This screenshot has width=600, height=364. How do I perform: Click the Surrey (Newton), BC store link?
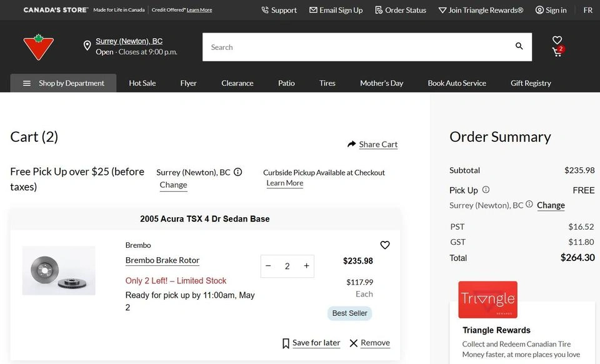(129, 41)
